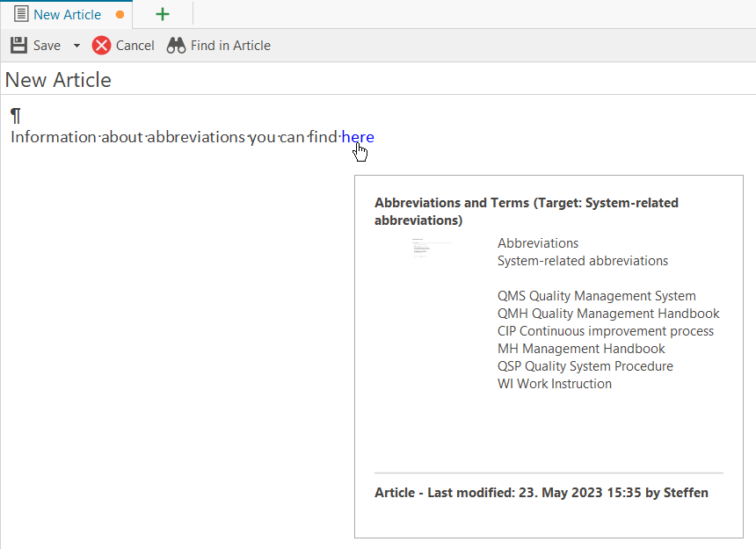Place cursor at the paragraph mark line
The width and height of the screenshot is (756, 549).
click(16, 116)
